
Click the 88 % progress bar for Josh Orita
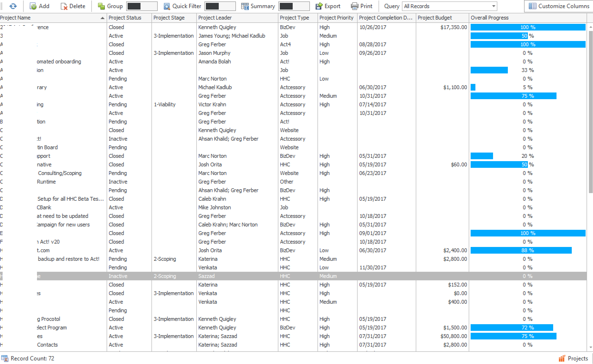point(527,250)
